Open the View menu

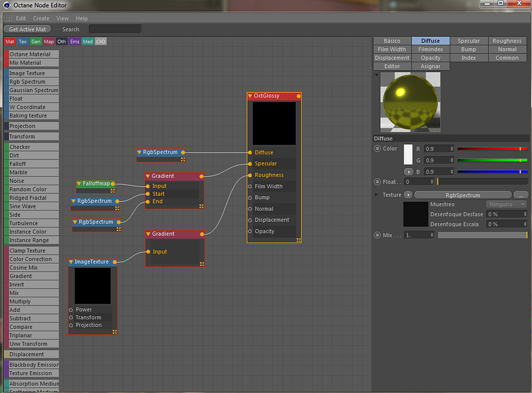point(62,18)
